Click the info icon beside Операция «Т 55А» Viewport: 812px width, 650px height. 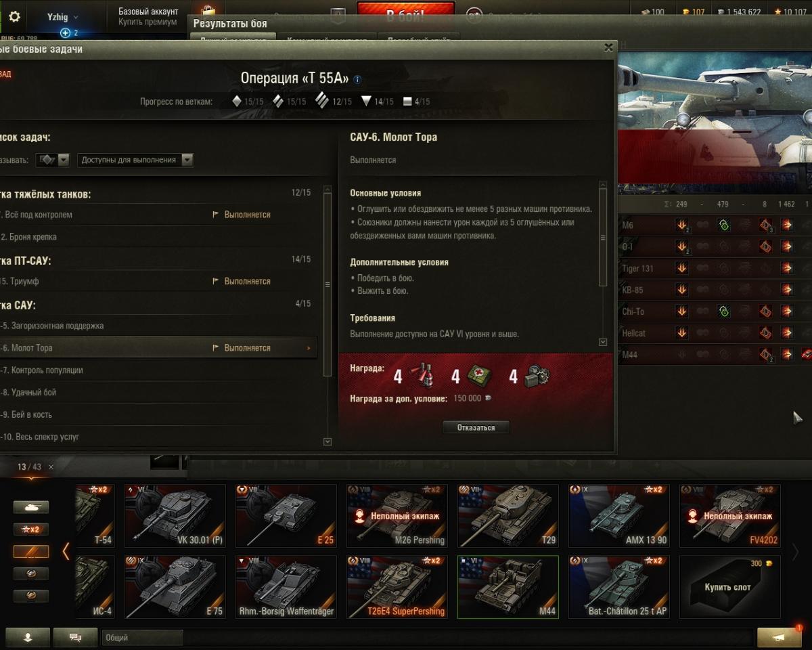[x=357, y=79]
